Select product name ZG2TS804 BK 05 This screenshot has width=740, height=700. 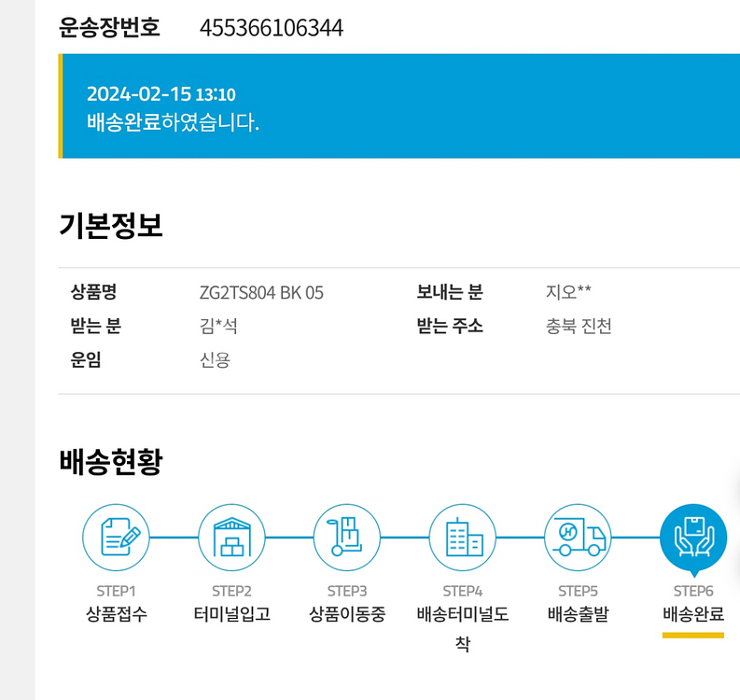pyautogui.click(x=261, y=293)
